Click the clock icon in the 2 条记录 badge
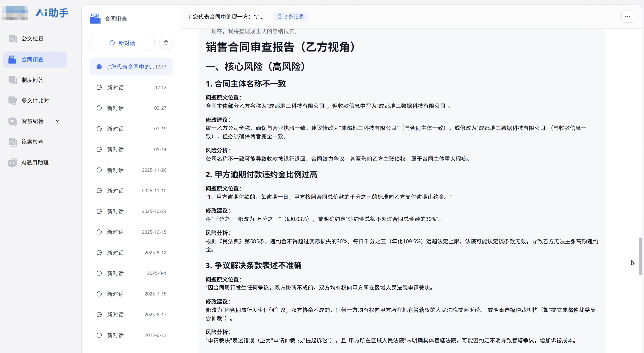The height and width of the screenshot is (353, 644). click(x=280, y=16)
